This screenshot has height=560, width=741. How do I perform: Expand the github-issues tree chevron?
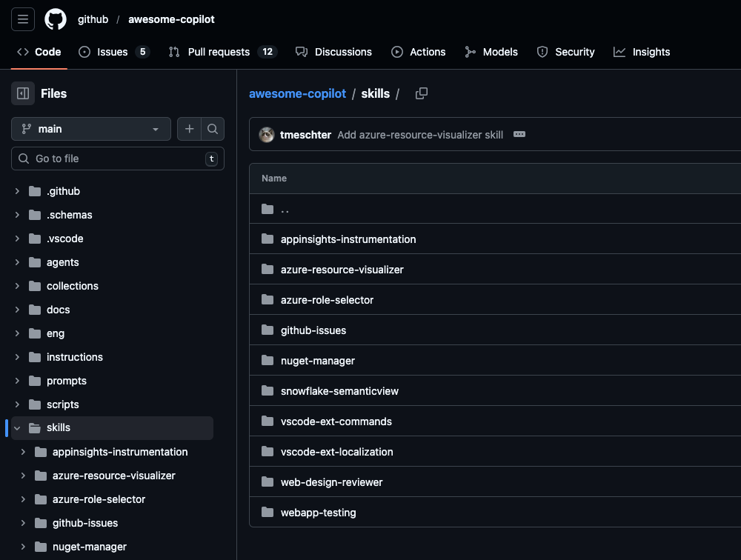tap(23, 523)
